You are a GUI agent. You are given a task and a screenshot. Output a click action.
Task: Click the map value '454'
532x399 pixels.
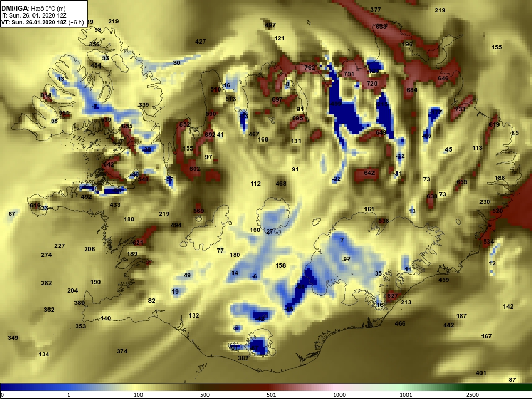coord(96,65)
